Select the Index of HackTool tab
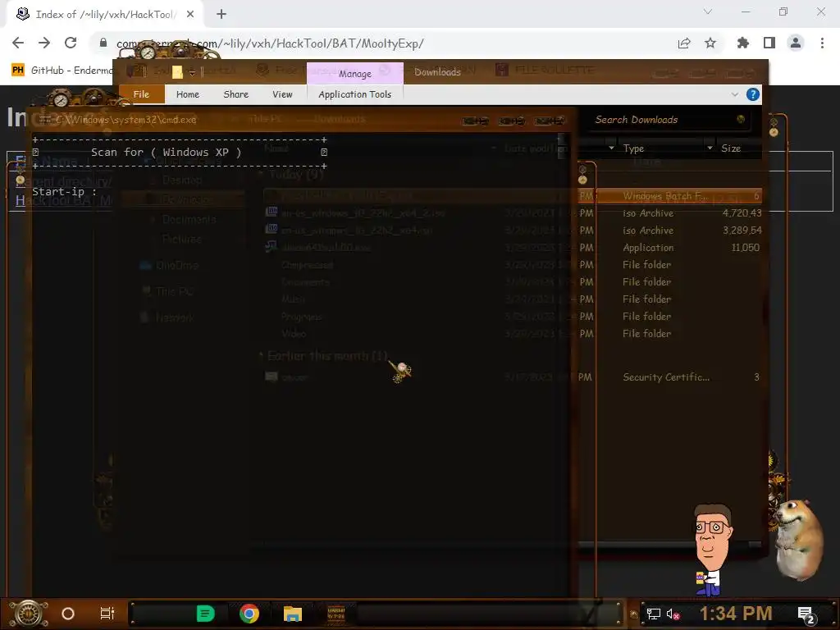This screenshot has height=630, width=840. pyautogui.click(x=104, y=15)
